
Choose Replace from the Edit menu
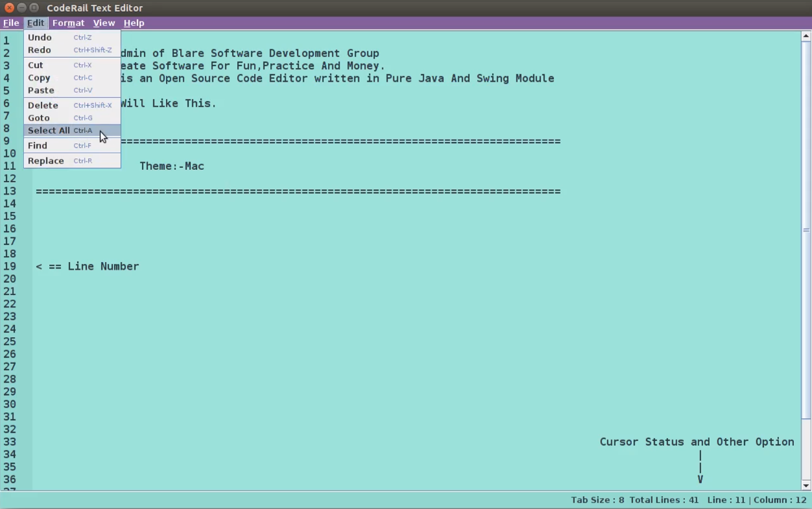tap(72, 161)
